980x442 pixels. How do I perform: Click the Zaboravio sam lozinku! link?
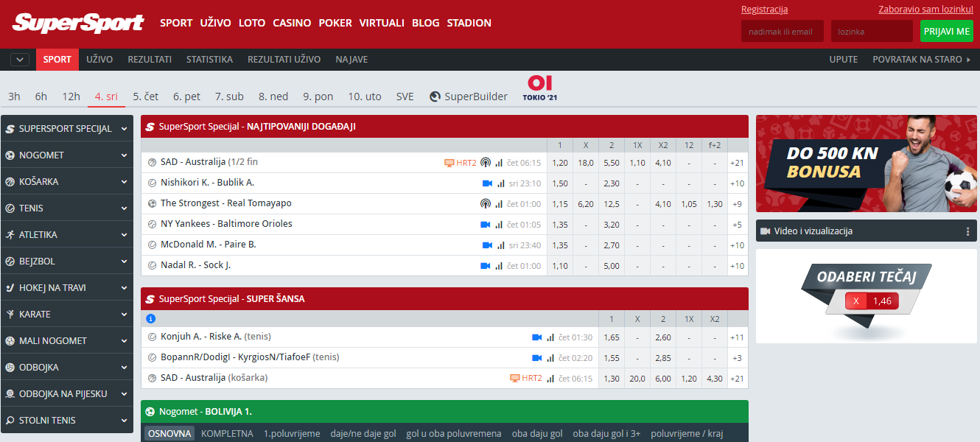tap(926, 10)
